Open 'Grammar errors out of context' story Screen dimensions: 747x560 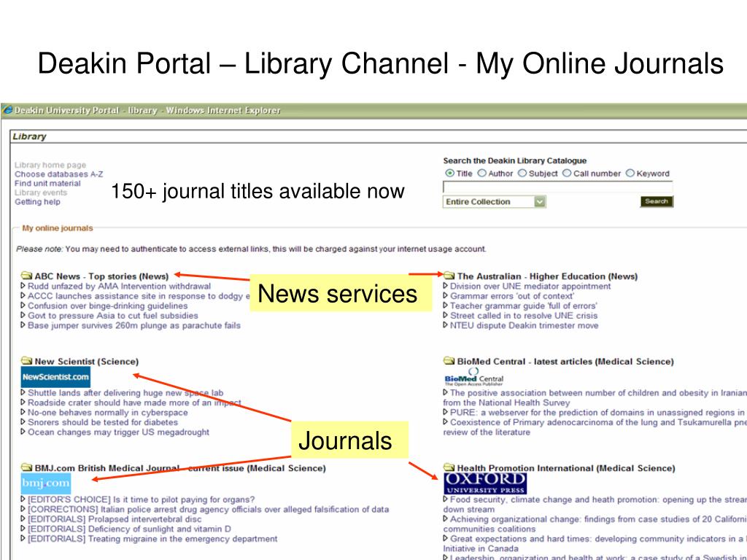point(512,296)
